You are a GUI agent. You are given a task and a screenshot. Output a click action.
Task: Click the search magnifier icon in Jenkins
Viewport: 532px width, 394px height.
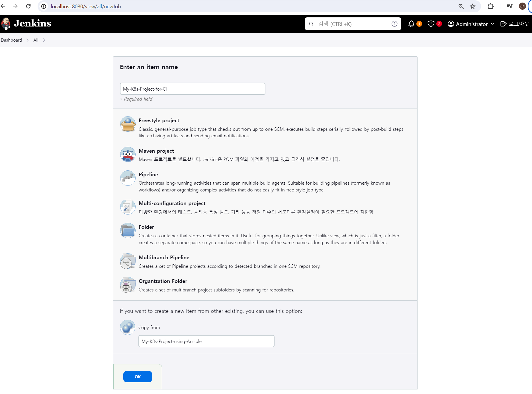(311, 24)
